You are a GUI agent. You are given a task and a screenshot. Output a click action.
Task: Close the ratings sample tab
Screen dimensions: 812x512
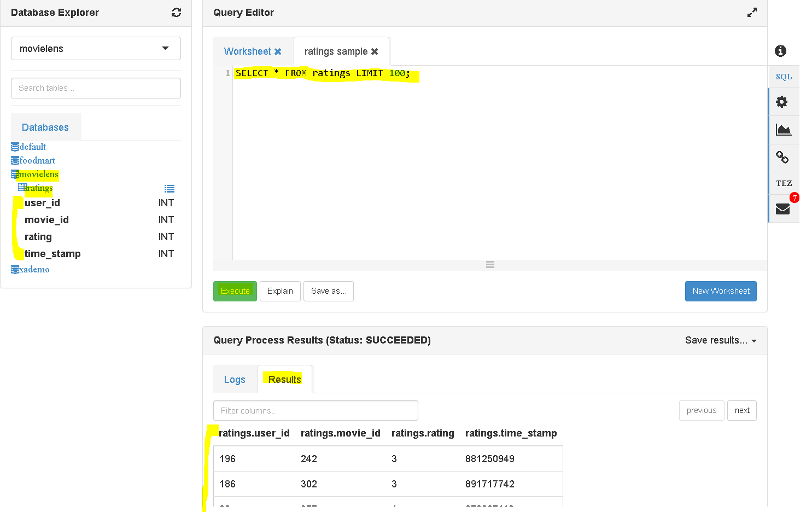pos(375,51)
